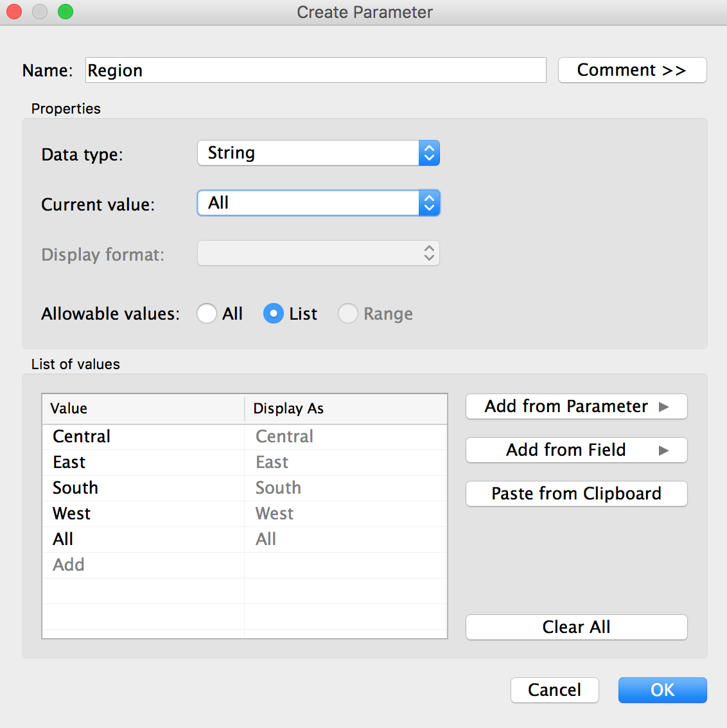Screen dimensions: 727x728
Task: Select the Range allowable values option
Action: [348, 314]
